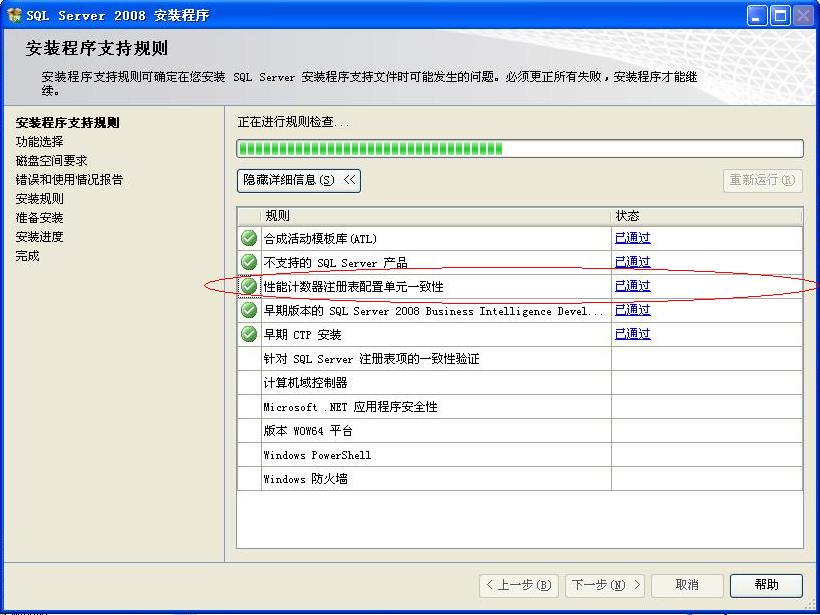Select the 不支持的 SQL Server 产品 rule text
820x615 pixels.
point(335,263)
